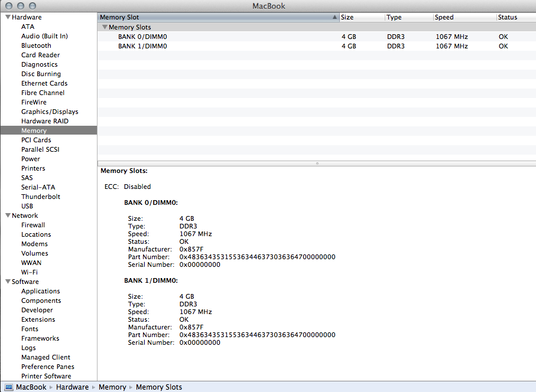Sort by the Type column header

pyautogui.click(x=409, y=17)
